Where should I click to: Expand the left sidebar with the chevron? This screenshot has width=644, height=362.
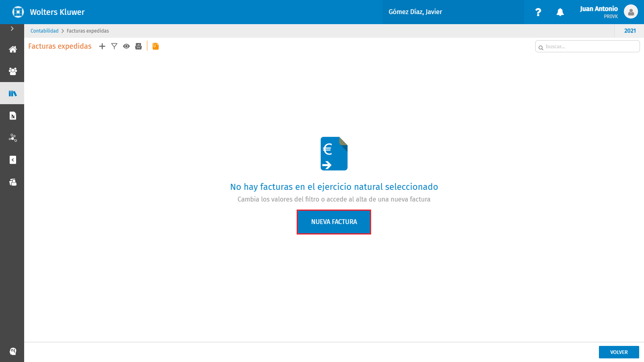12,29
